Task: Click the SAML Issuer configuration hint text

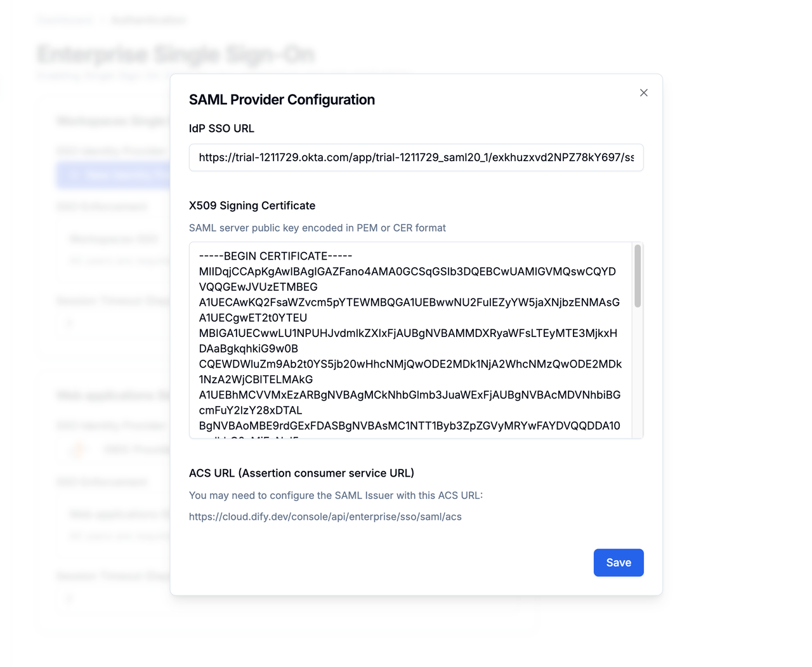Action: click(x=336, y=496)
